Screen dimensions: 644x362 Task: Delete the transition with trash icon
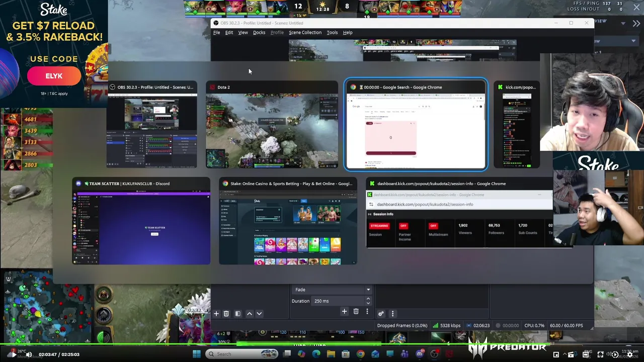point(356,311)
